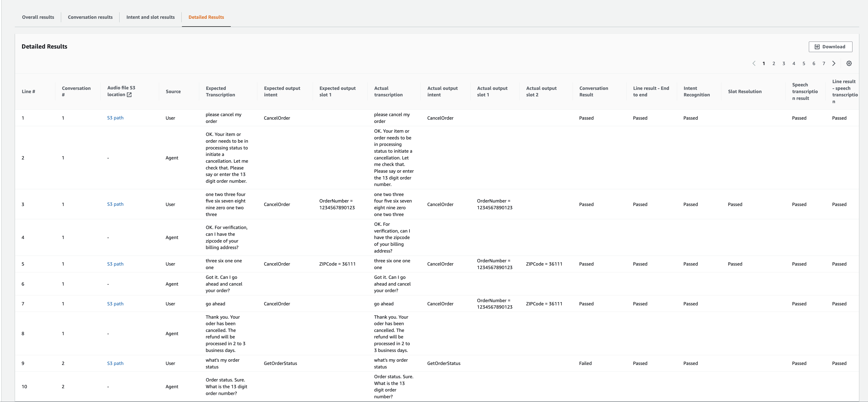Open S3 path link for line 7
868x402 pixels.
pyautogui.click(x=115, y=304)
